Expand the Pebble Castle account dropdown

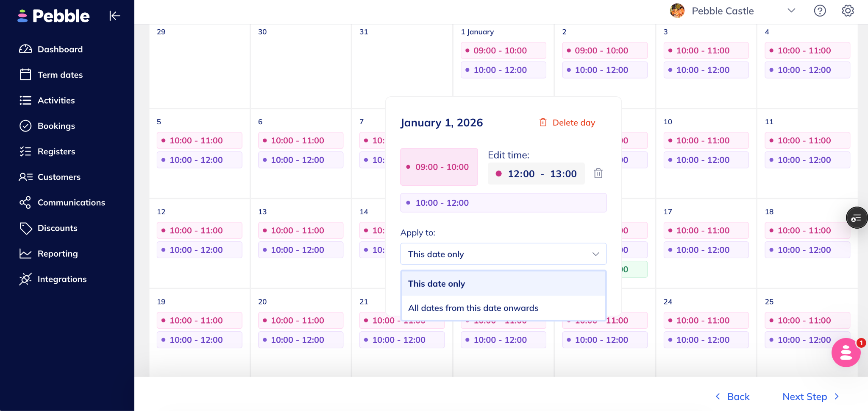pos(791,11)
